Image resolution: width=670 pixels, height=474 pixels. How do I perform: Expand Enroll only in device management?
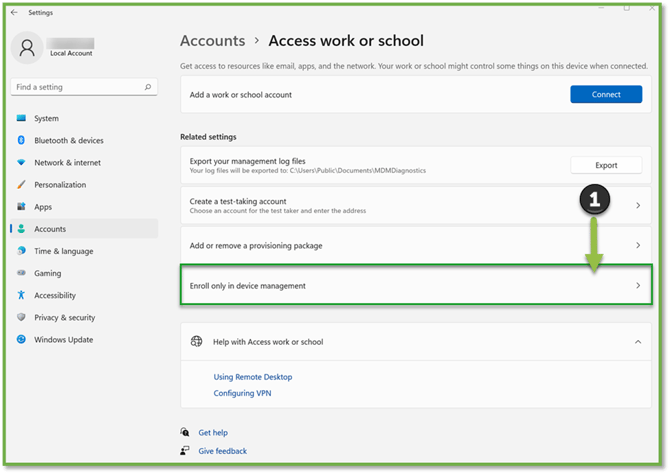click(638, 286)
